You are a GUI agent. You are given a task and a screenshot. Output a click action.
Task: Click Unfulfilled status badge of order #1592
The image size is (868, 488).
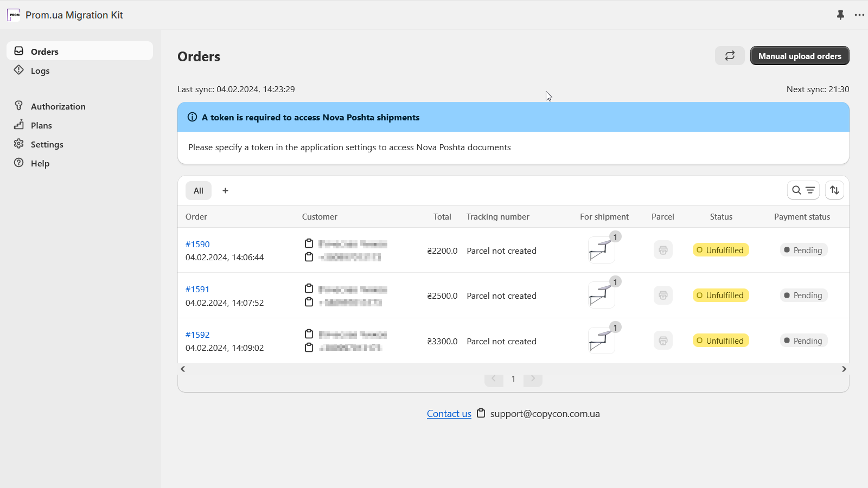click(x=720, y=341)
